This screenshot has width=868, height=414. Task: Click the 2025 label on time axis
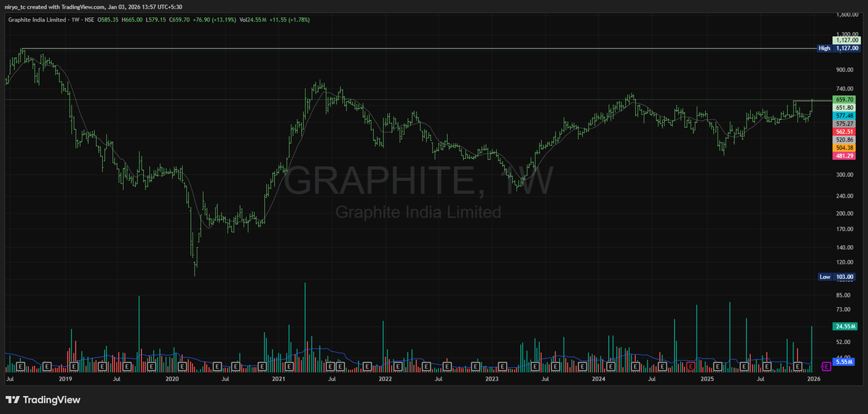[x=706, y=378]
